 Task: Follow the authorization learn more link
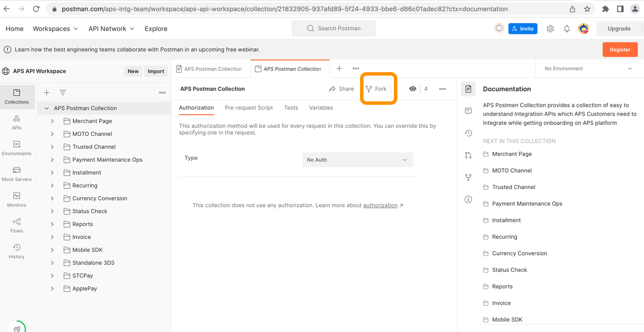click(380, 206)
